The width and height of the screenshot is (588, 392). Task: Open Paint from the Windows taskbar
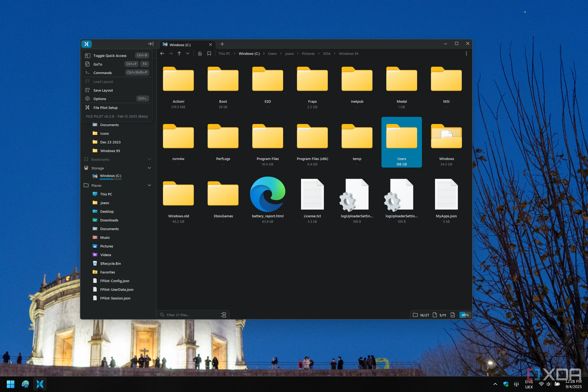pyautogui.click(x=25, y=384)
